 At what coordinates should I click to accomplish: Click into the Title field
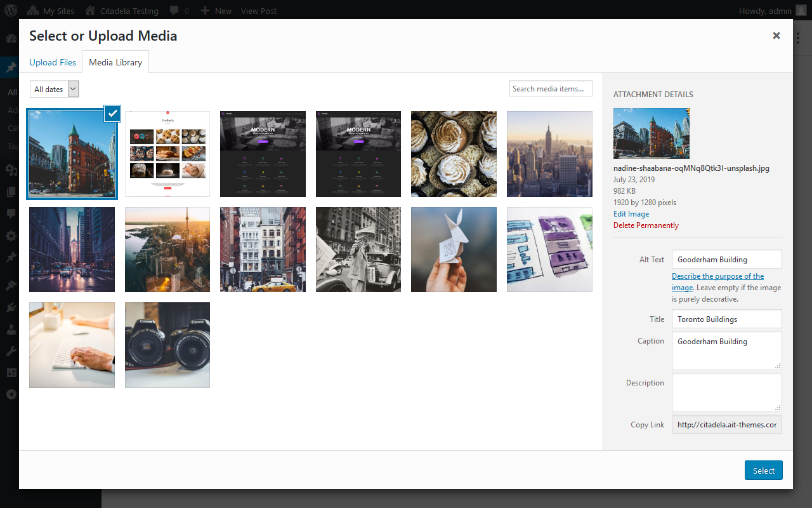[x=726, y=319]
